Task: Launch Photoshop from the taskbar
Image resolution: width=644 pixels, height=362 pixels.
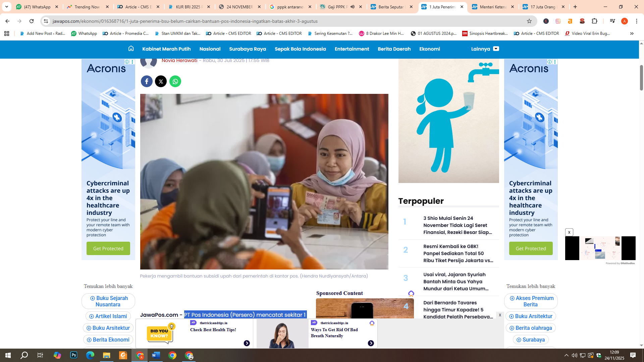Action: [x=73, y=355]
